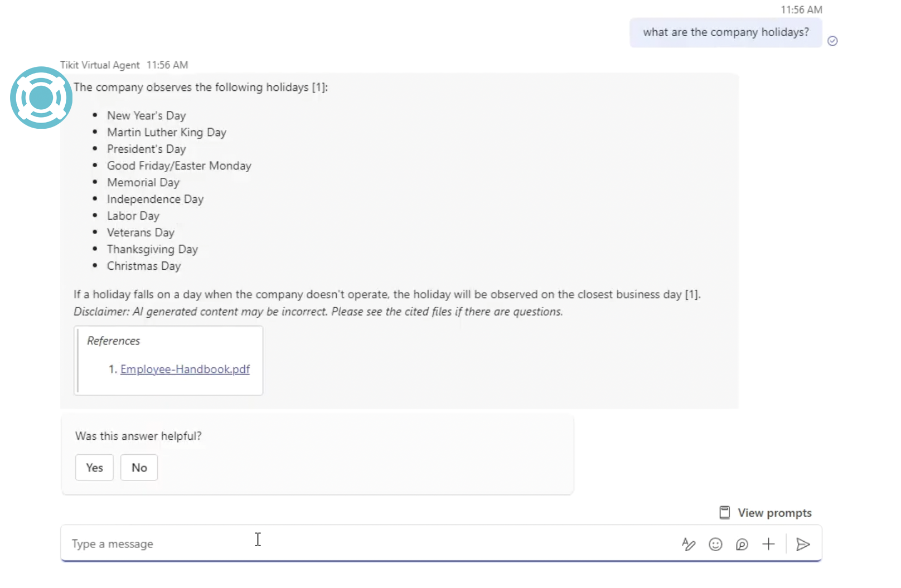The image size is (901, 588).
Task: Send the message with the arrow icon
Action: point(803,544)
